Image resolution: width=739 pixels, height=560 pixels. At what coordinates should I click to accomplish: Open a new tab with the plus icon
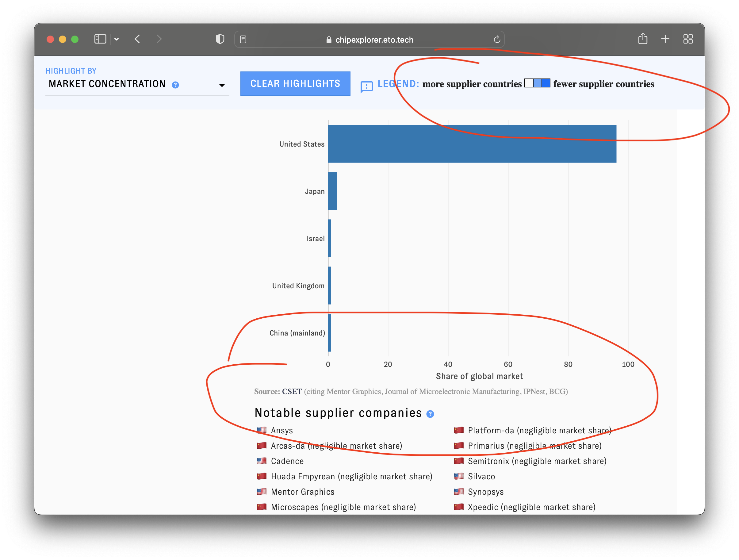pyautogui.click(x=665, y=39)
